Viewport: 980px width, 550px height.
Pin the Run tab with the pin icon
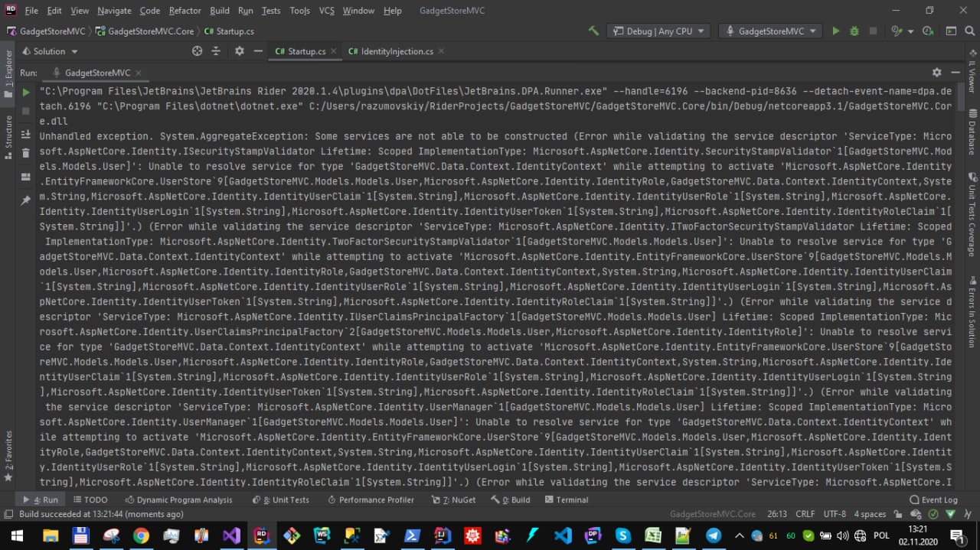pyautogui.click(x=26, y=200)
